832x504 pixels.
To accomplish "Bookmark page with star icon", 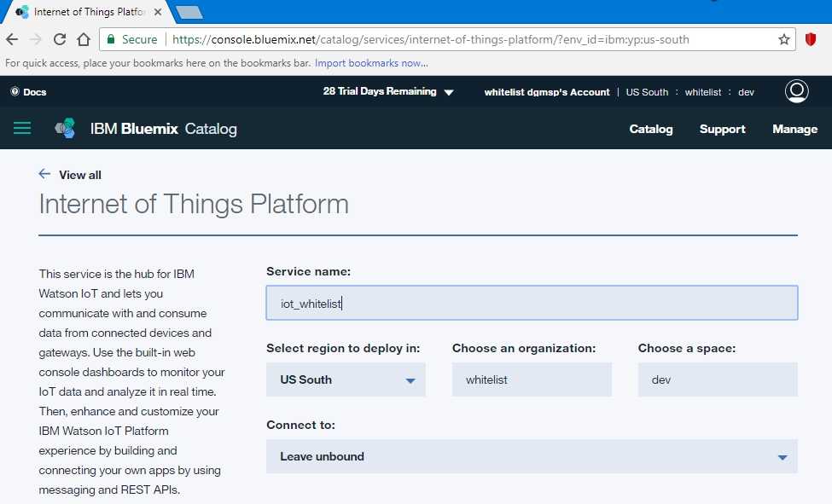I will 783,39.
